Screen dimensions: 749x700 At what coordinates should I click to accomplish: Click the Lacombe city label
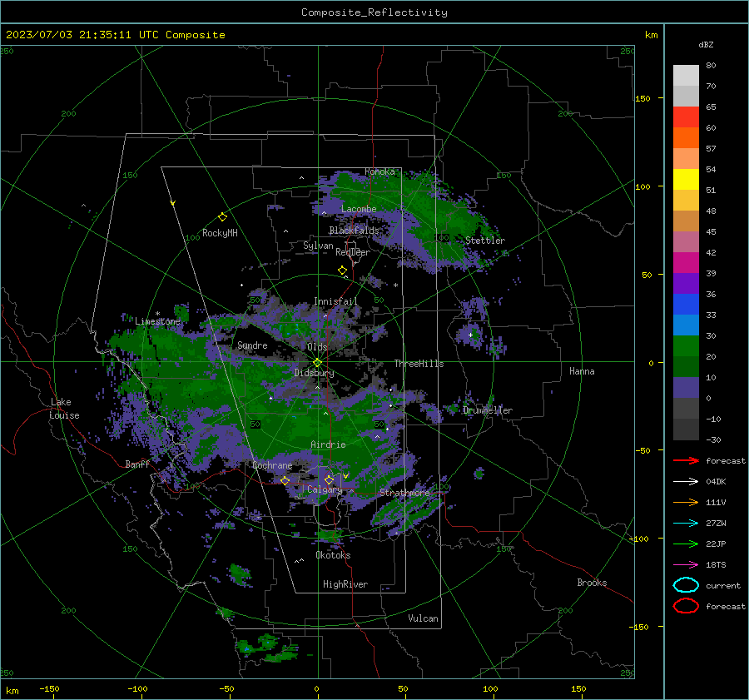pyautogui.click(x=359, y=209)
